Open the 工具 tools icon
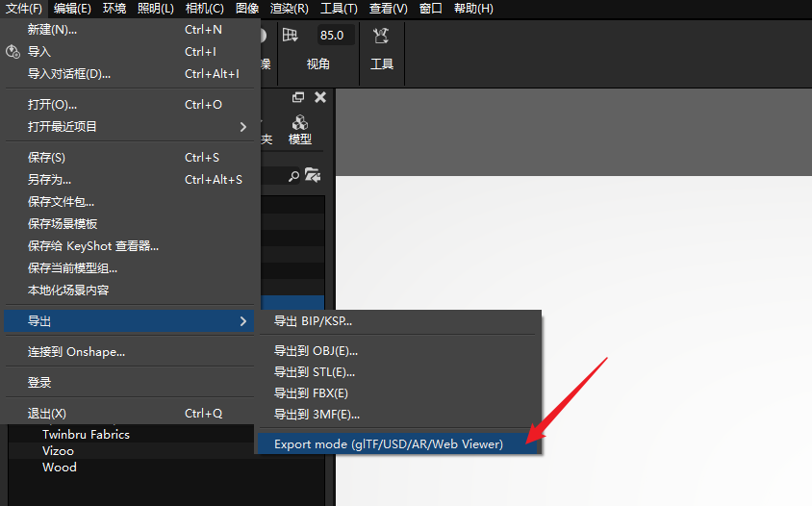This screenshot has width=812, height=506. pos(381,36)
